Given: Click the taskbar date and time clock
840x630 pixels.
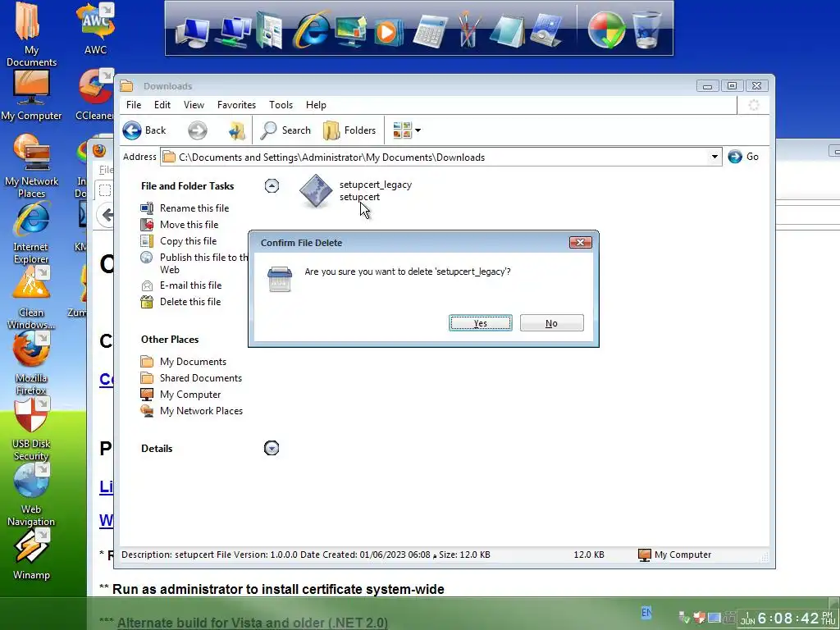Looking at the screenshot, I should [787, 619].
